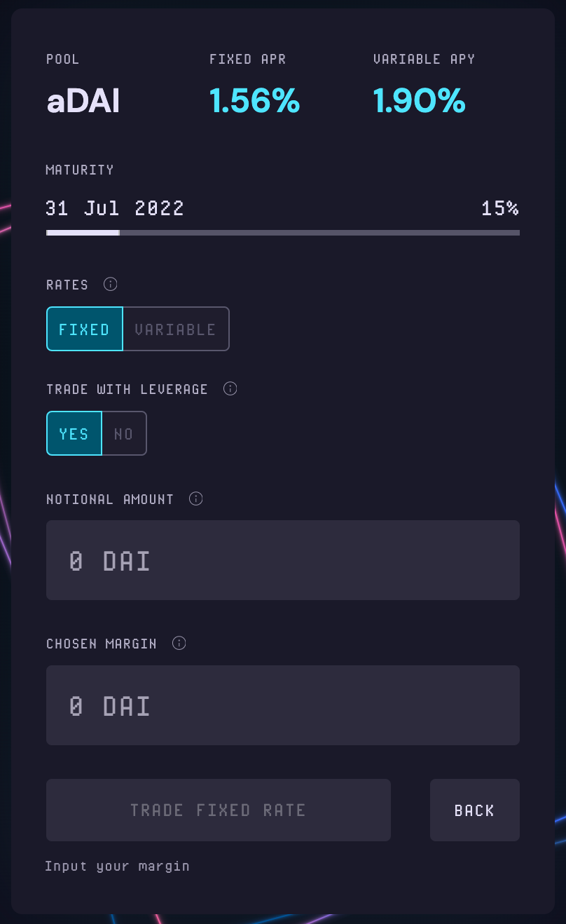The height and width of the screenshot is (924, 566).
Task: Select the Fixed rates option
Action: [x=85, y=329]
